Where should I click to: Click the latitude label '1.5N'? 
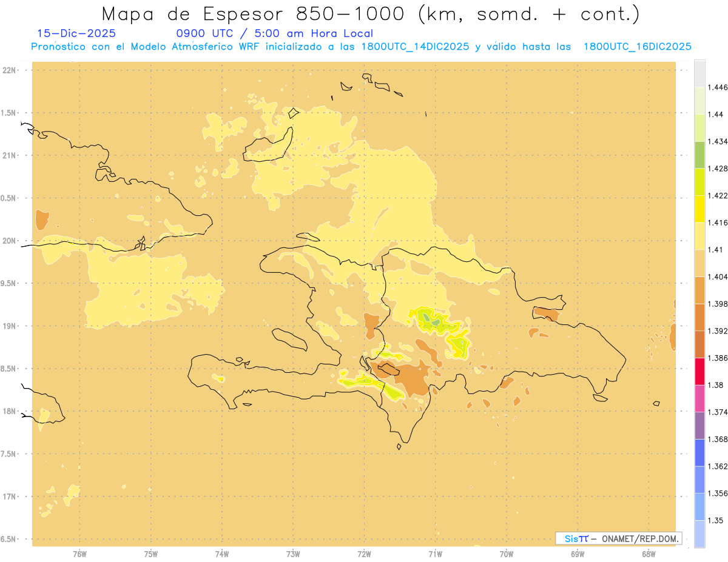8,113
